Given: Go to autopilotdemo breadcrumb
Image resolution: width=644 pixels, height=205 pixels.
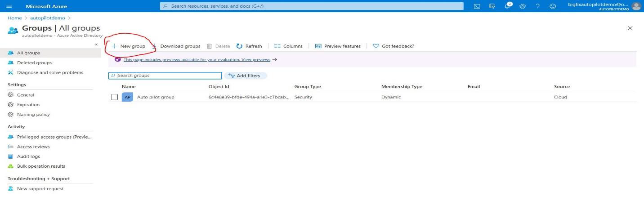Looking at the screenshot, I should click(x=48, y=18).
